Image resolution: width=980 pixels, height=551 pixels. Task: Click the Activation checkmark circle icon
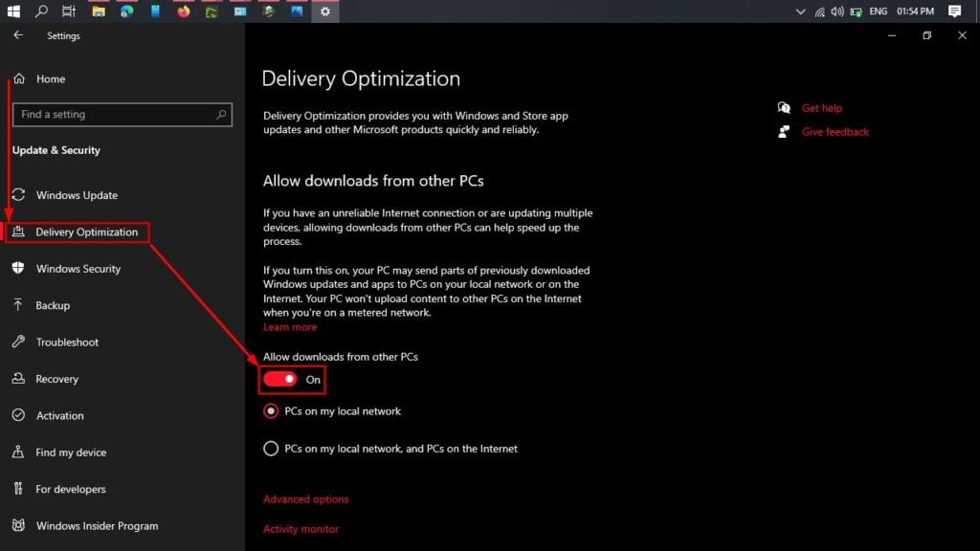point(18,415)
